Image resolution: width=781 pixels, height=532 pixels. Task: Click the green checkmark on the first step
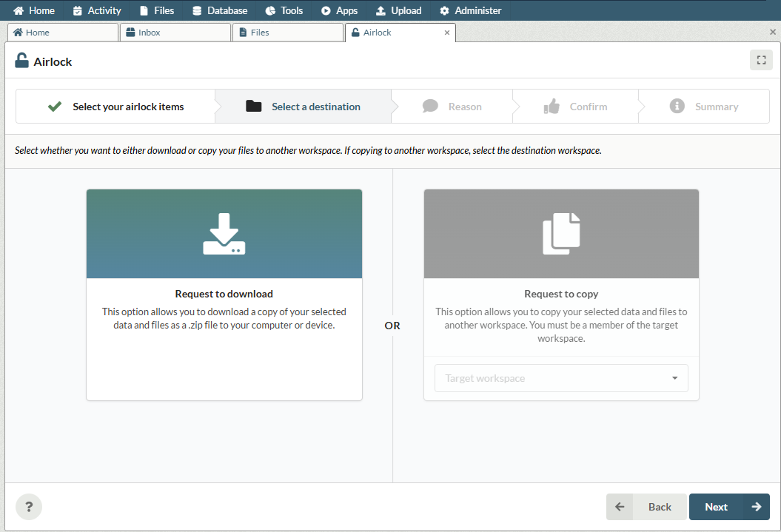[x=55, y=107]
